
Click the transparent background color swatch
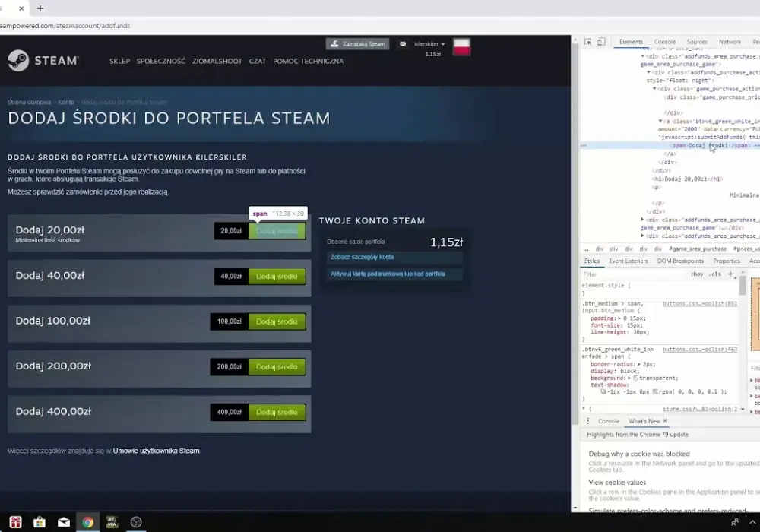(x=635, y=378)
